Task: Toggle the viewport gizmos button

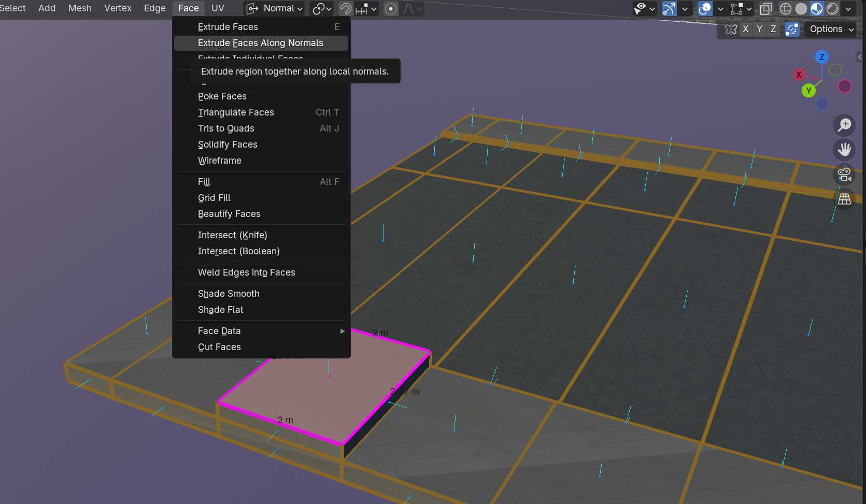Action: tap(670, 8)
